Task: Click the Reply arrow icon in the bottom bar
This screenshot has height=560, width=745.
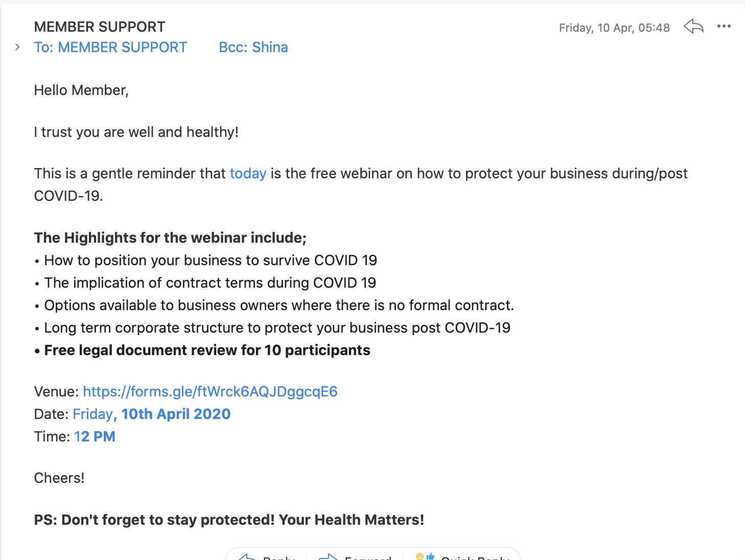Action: click(x=247, y=556)
